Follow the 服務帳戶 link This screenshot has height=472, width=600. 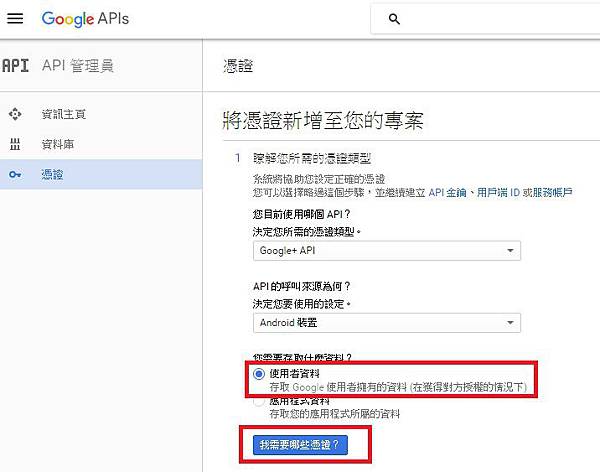pyautogui.click(x=552, y=192)
